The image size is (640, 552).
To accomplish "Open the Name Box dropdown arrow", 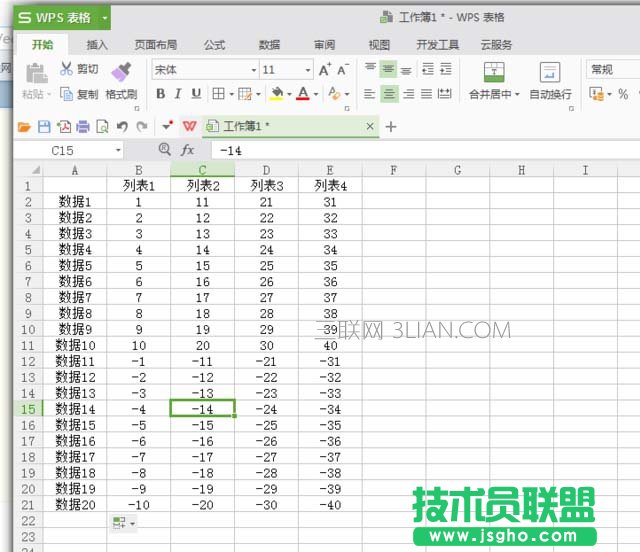I will click(x=118, y=150).
